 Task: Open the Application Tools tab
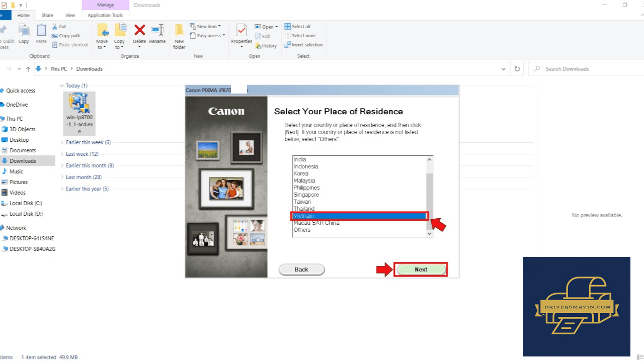coord(105,16)
